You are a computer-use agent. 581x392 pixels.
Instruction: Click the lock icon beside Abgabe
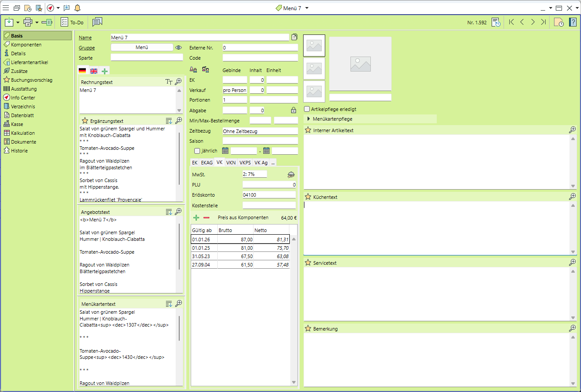point(293,110)
